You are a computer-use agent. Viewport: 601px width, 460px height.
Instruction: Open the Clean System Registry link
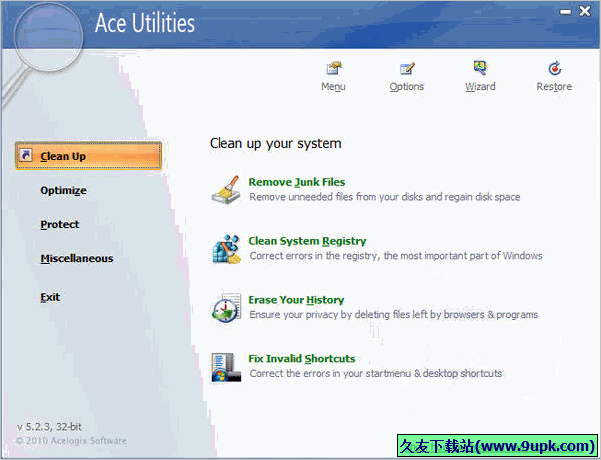307,241
